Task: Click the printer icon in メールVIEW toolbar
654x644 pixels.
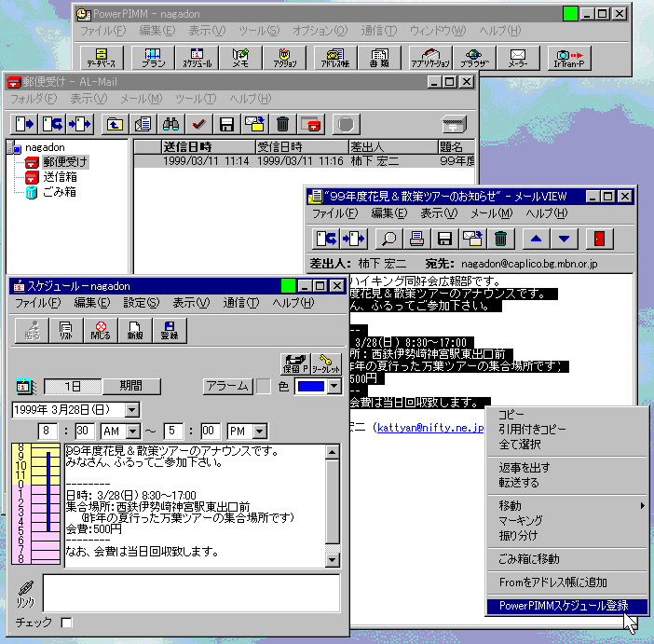Action: click(x=417, y=239)
